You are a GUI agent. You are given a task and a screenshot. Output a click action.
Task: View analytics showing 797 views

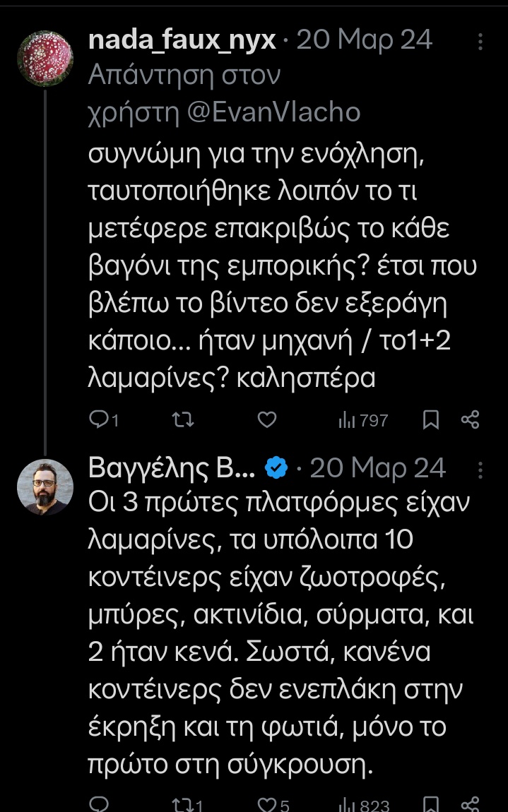click(363, 420)
